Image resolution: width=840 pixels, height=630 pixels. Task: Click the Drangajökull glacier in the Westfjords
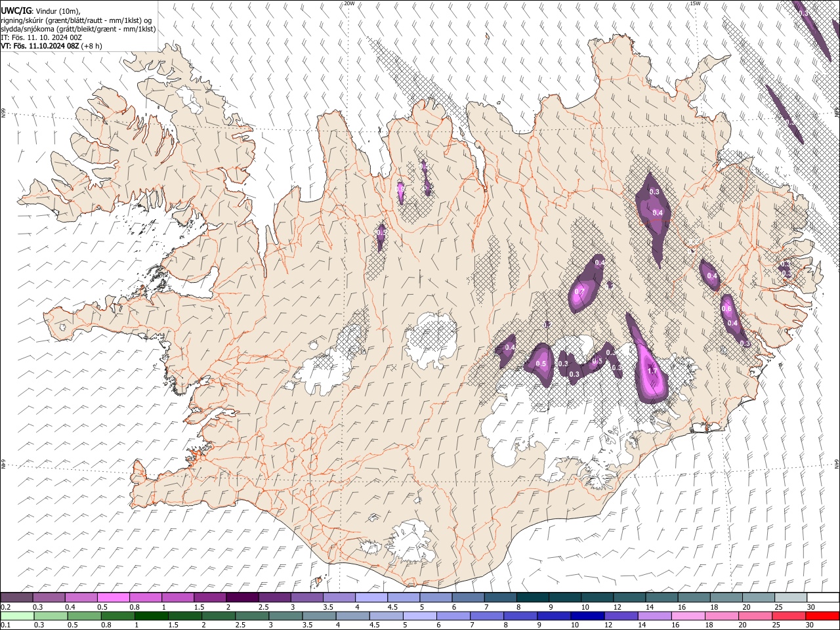click(x=190, y=100)
